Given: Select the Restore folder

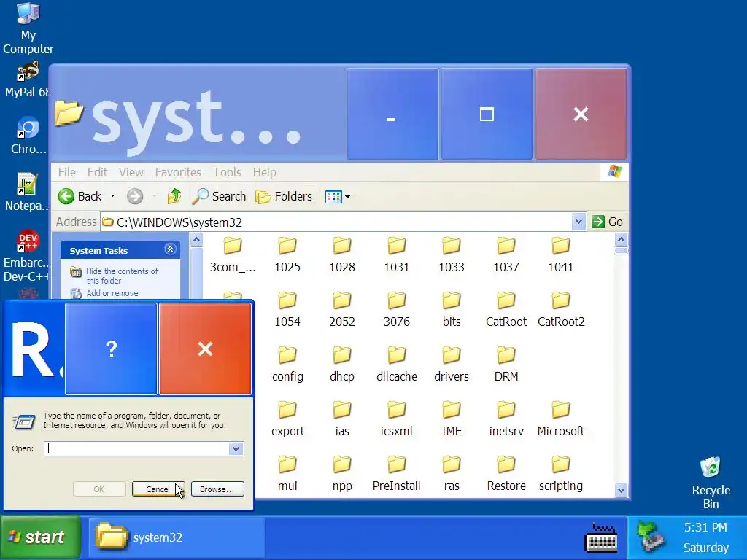Looking at the screenshot, I should click(x=506, y=474).
